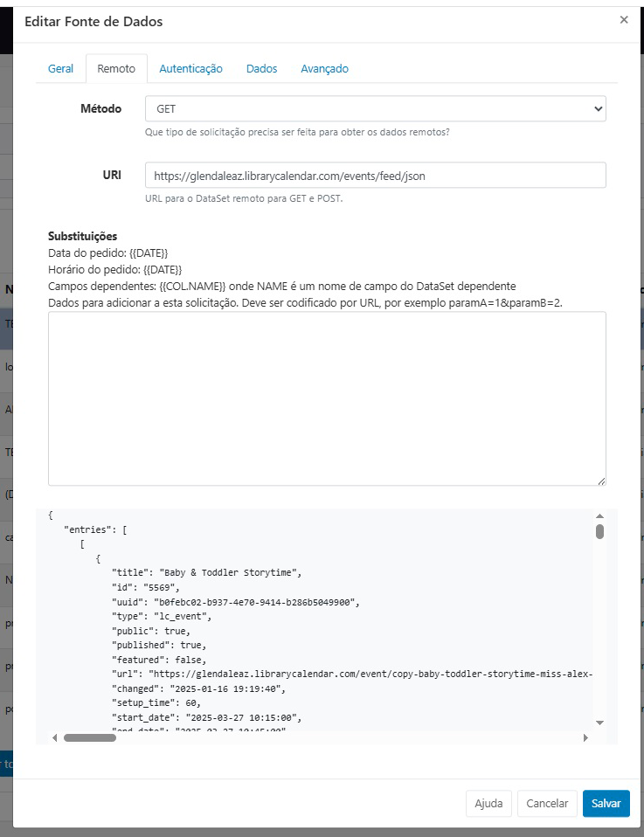Screen dimensions: 644x837
Task: Click the "public": true line
Action: 151,631
